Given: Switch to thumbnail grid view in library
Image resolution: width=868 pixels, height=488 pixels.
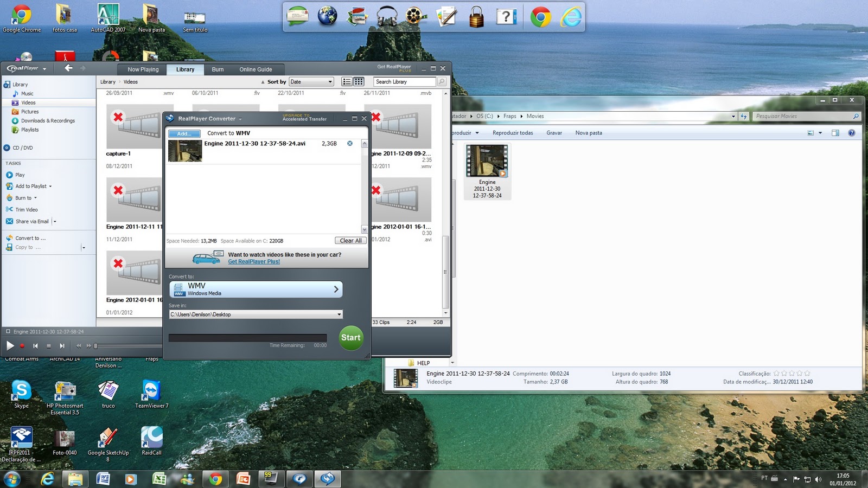Looking at the screenshot, I should pyautogui.click(x=359, y=82).
